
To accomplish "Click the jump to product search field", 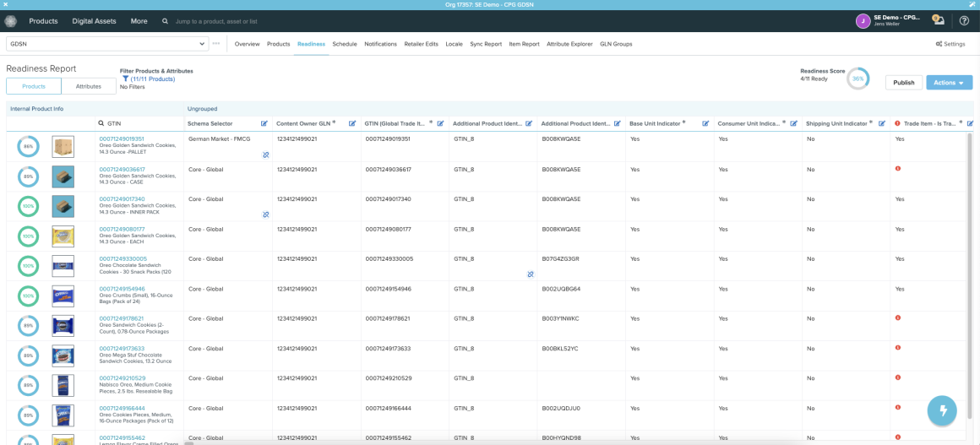I will (216, 21).
